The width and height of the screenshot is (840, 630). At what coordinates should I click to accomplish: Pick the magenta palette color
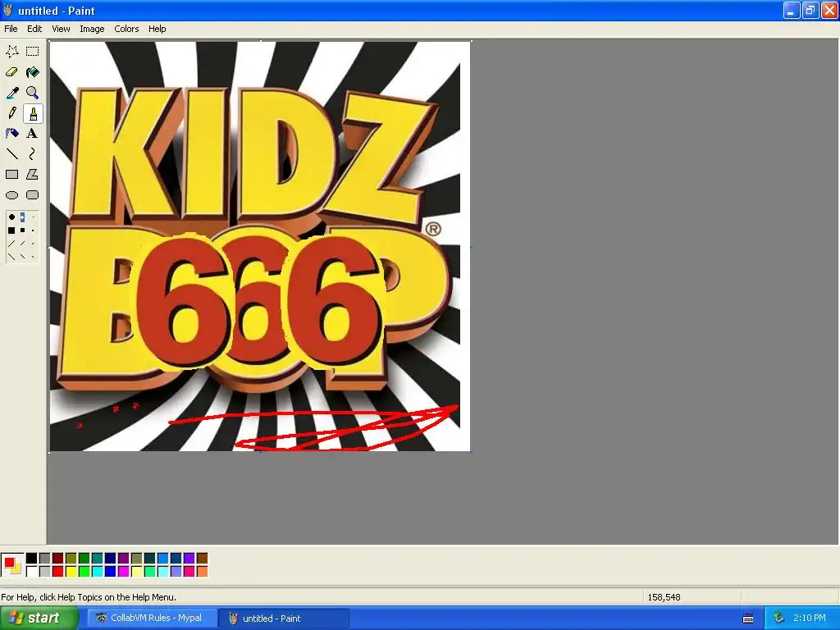(x=123, y=572)
